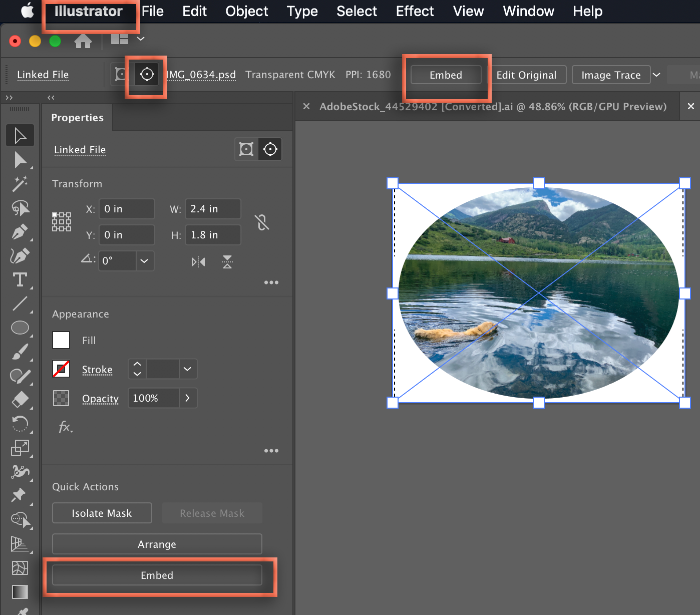
Task: Select the Direct Selection tool
Action: [x=20, y=159]
